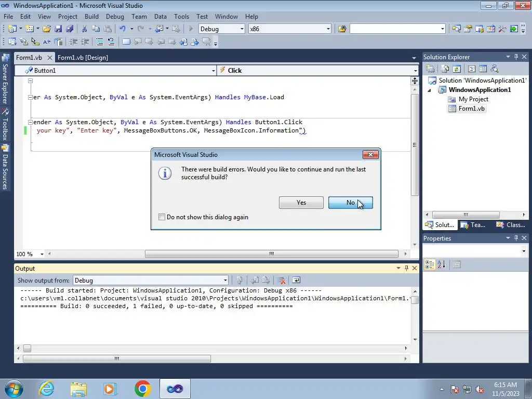This screenshot has height=399, width=532.
Task: Click the Toggle Bookmark icon
Action: [126, 42]
